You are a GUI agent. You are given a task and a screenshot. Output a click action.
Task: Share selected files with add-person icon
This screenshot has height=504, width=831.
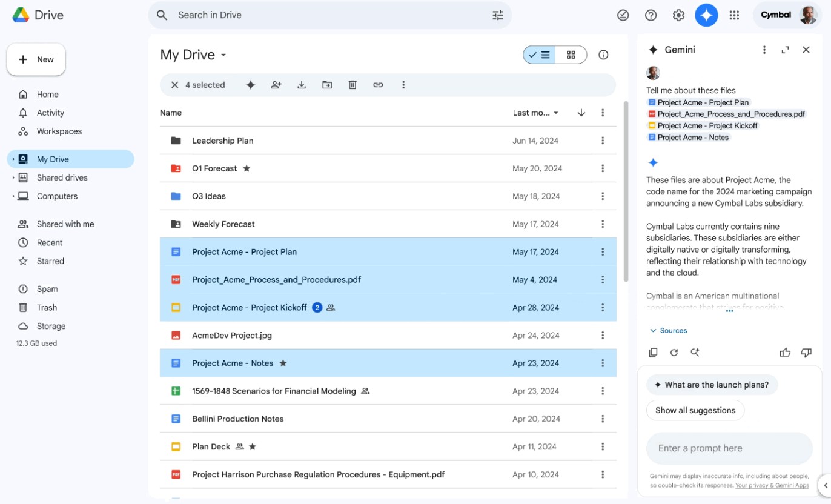pyautogui.click(x=276, y=85)
